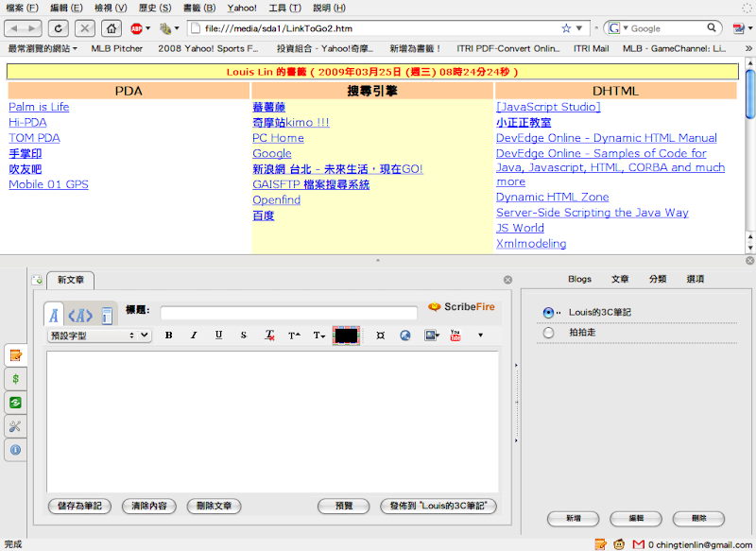
Task: Click the 儲存為筆記 button
Action: click(79, 506)
